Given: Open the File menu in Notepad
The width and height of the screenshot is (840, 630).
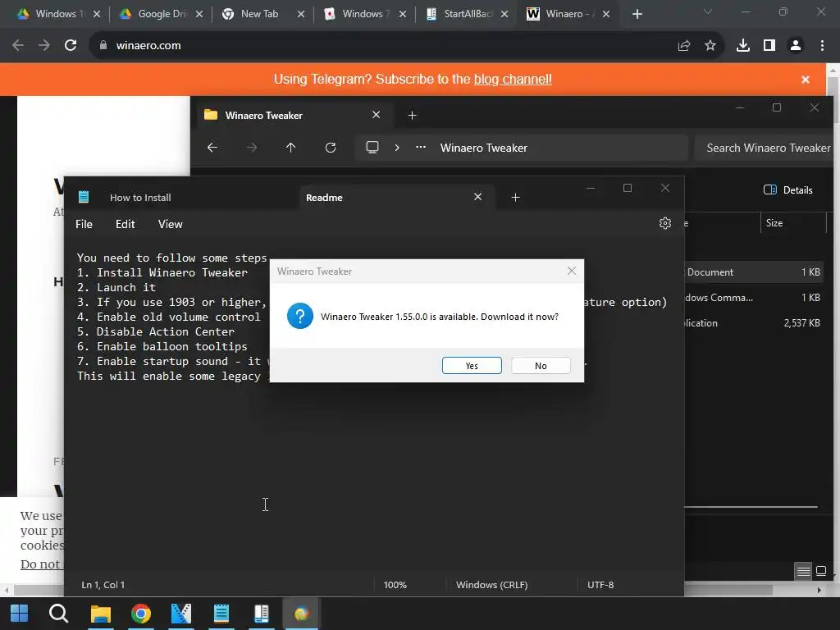Looking at the screenshot, I should pyautogui.click(x=84, y=224).
